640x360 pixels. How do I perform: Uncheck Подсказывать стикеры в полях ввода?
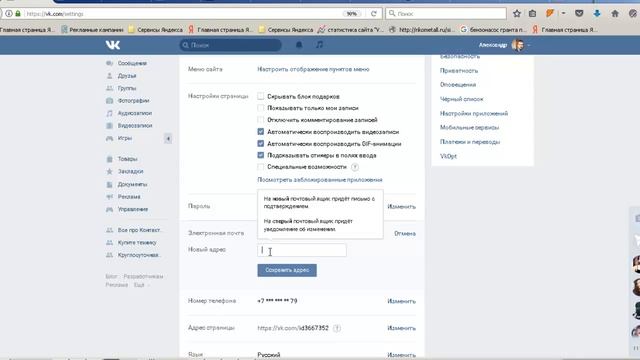pyautogui.click(x=260, y=155)
